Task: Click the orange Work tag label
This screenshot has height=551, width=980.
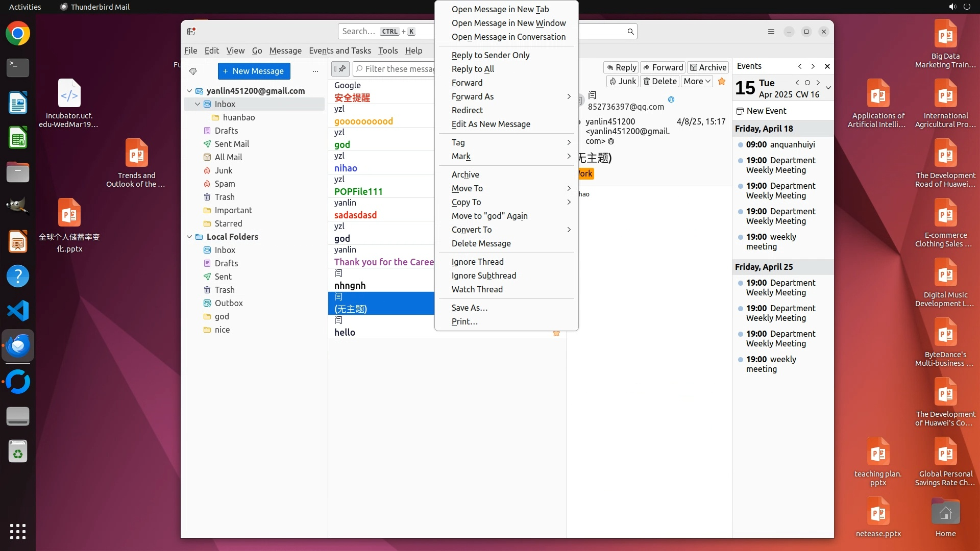Action: [x=585, y=173]
